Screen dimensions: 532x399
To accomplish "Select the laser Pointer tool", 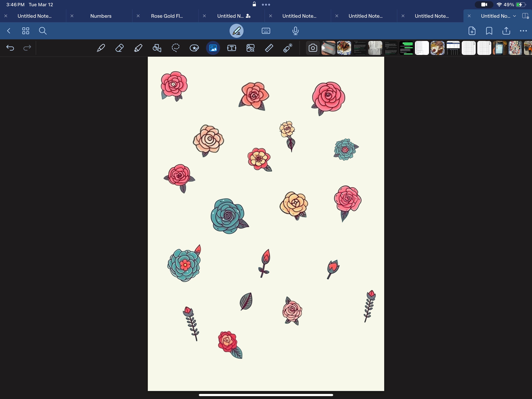I will (288, 48).
